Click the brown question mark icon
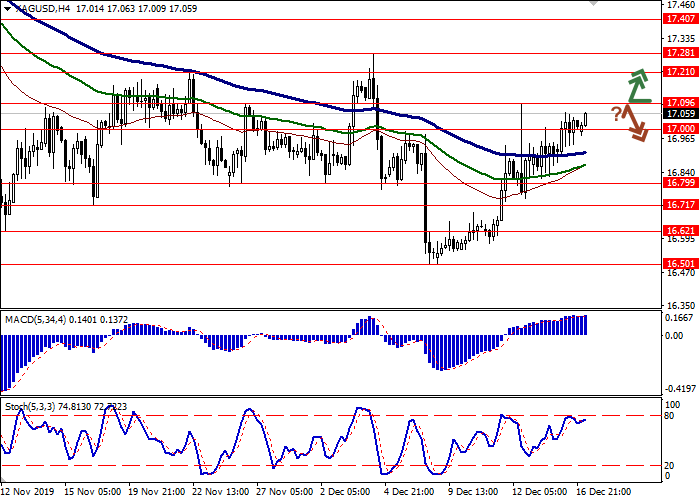This screenshot has width=700, height=500. (616, 112)
